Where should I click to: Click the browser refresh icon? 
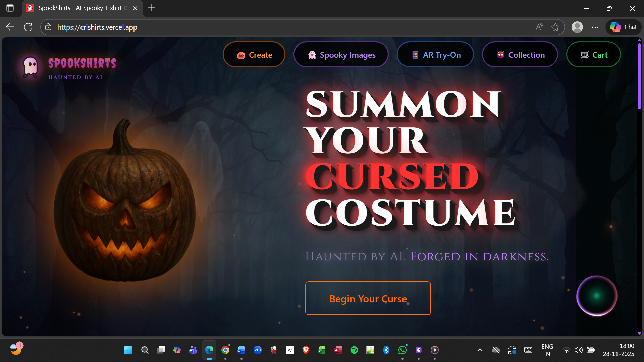pos(29,27)
